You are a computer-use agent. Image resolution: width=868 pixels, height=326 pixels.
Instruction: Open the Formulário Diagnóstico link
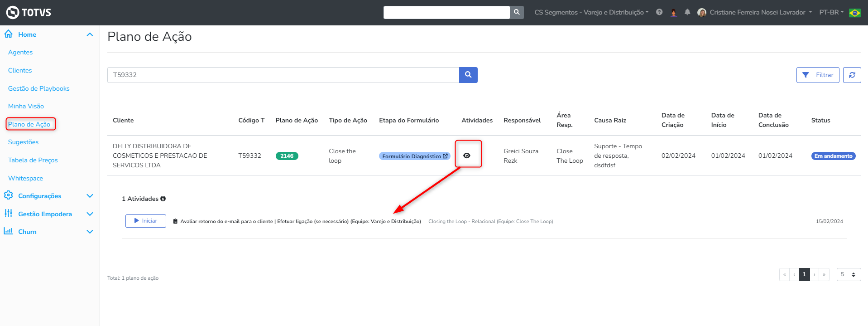point(414,156)
